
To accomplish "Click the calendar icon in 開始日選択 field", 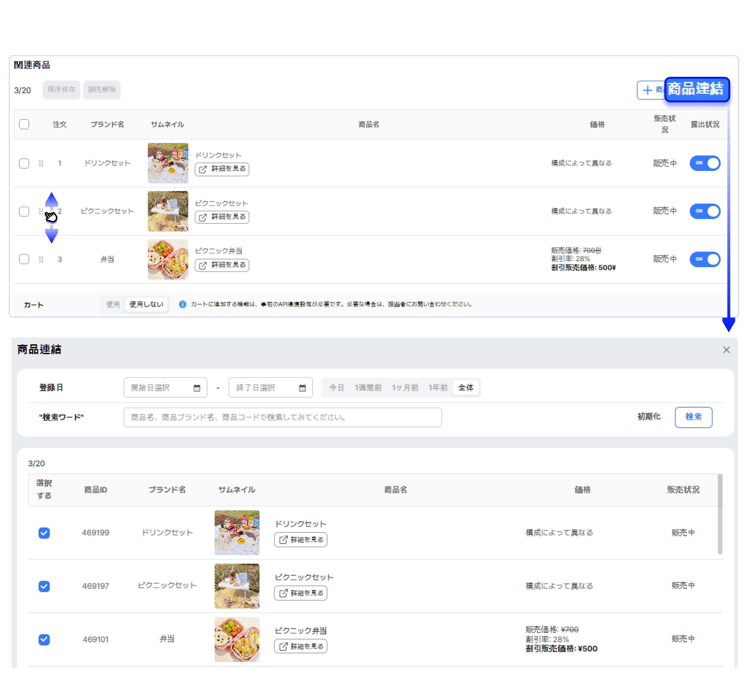I will coord(197,388).
